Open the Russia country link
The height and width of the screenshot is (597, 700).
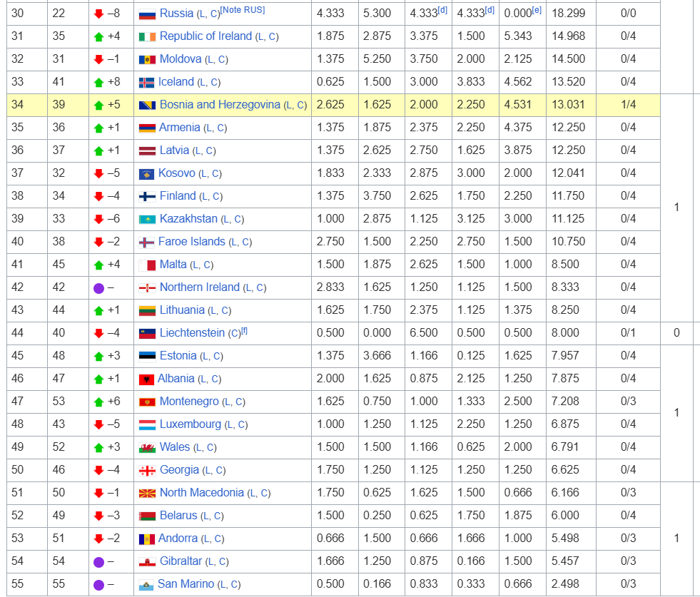tap(176, 14)
